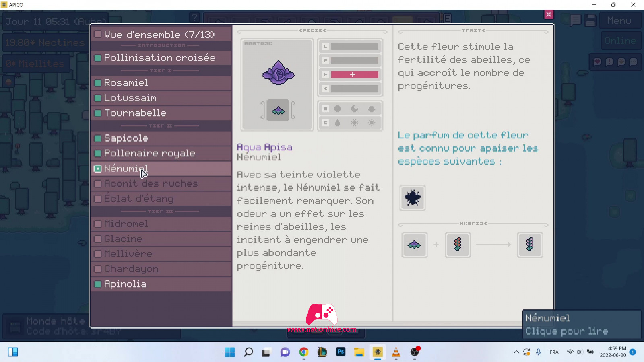Open the Vue d'ensemble (7/13) chapter
The image size is (644, 362).
pyautogui.click(x=161, y=34)
